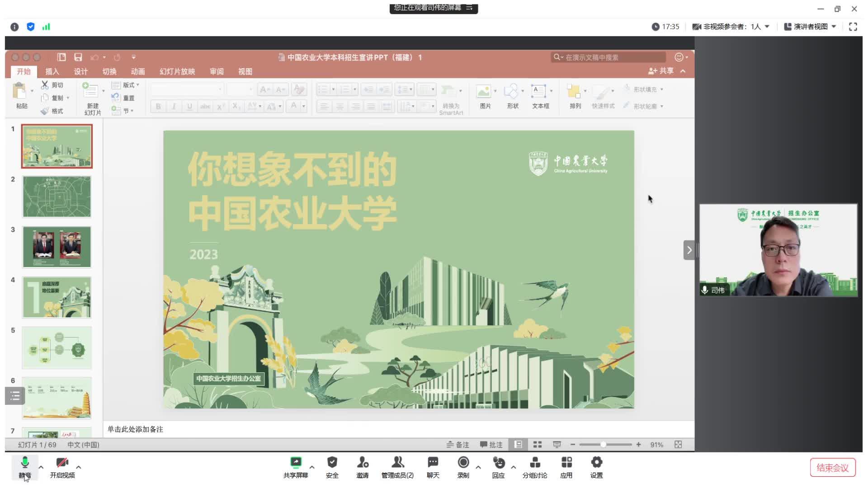Toggle Italic formatting
Screen dimensions: 868x488
(x=174, y=107)
